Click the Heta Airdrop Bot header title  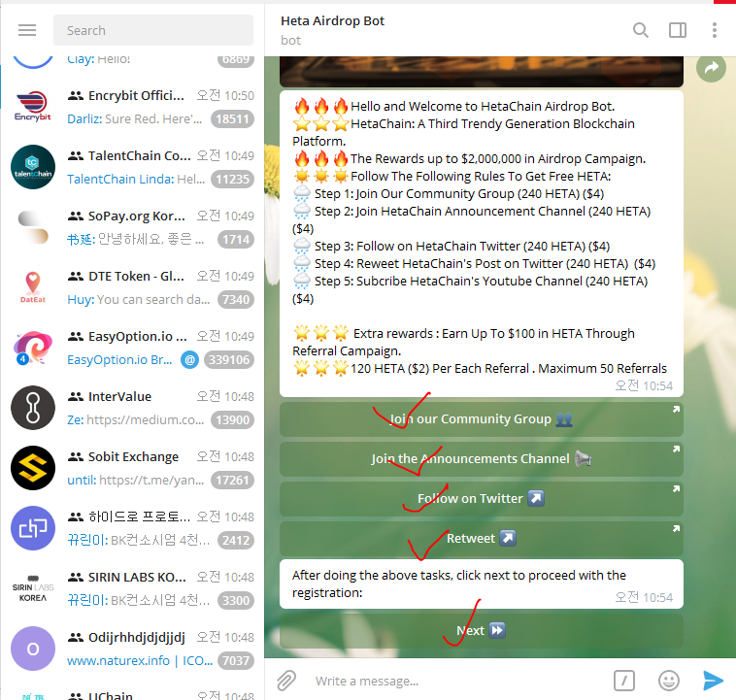click(x=332, y=21)
